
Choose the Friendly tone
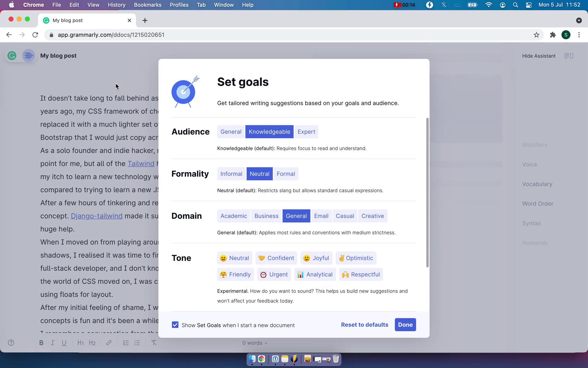[x=236, y=274]
